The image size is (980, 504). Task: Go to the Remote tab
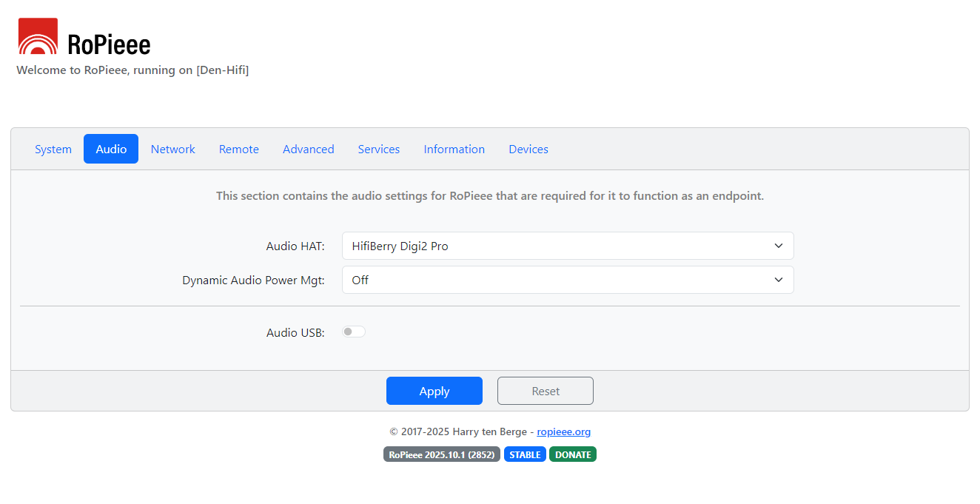[238, 149]
